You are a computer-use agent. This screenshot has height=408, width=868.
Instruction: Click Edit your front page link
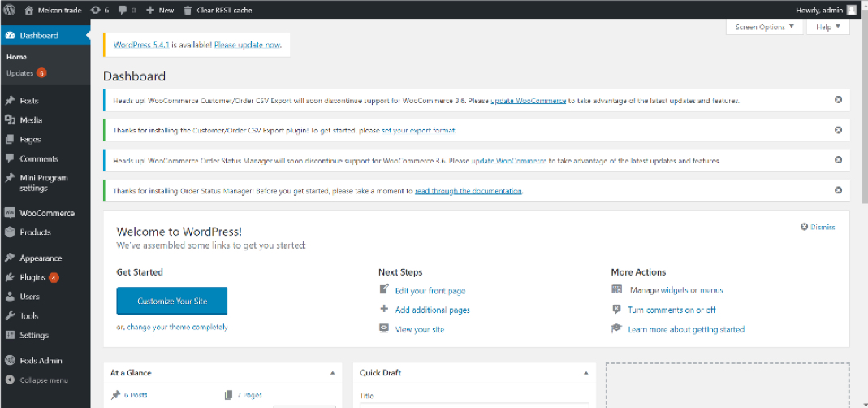click(x=430, y=291)
